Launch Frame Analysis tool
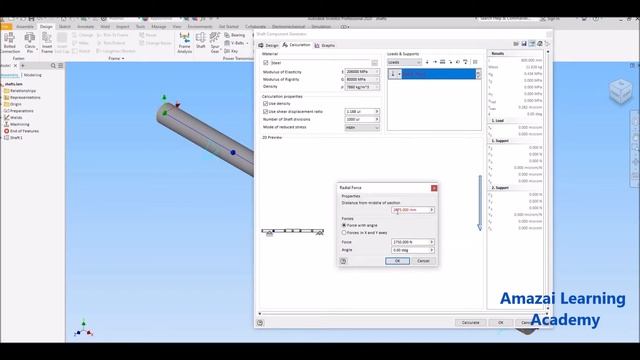 tap(184, 43)
